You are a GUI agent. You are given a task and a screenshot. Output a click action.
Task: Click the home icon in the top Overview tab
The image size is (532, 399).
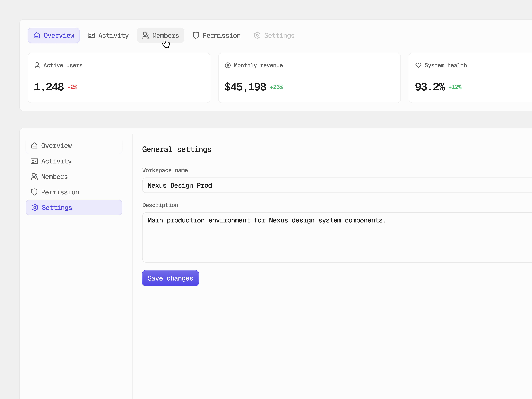(37, 35)
